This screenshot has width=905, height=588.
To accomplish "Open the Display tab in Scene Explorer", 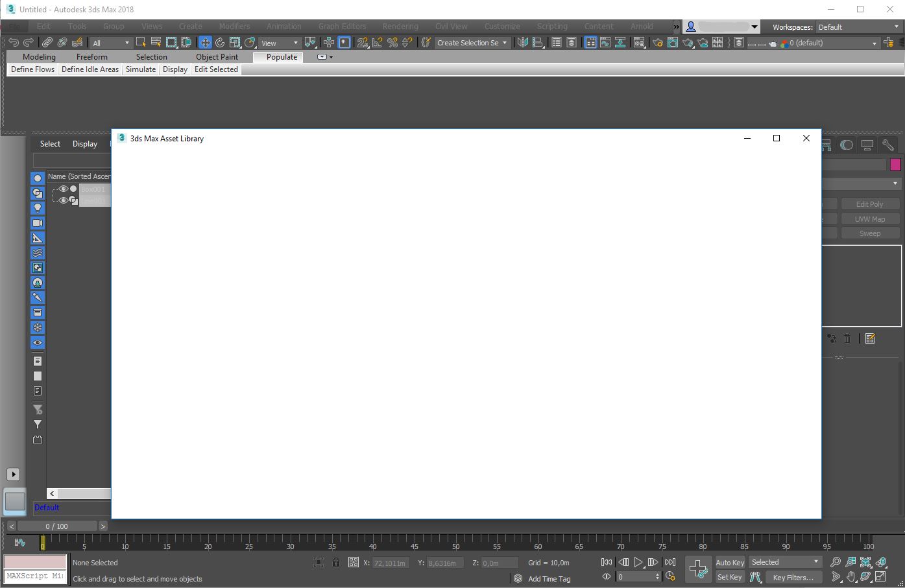I will [84, 143].
